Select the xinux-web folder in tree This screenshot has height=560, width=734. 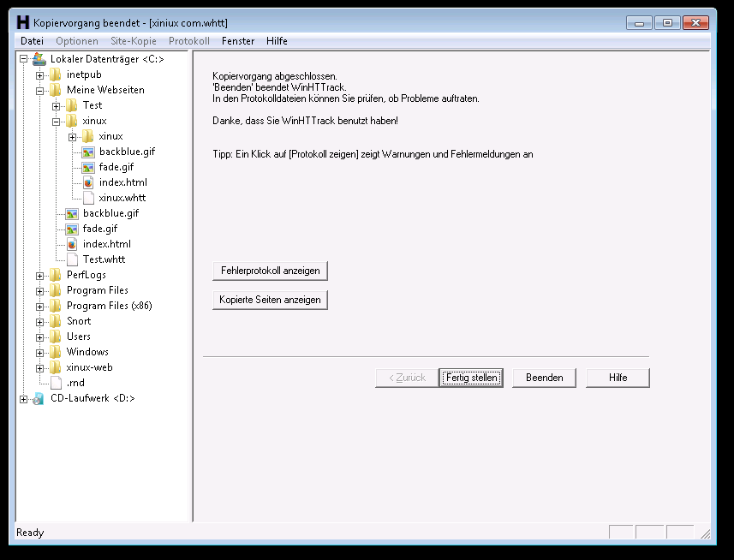[89, 367]
